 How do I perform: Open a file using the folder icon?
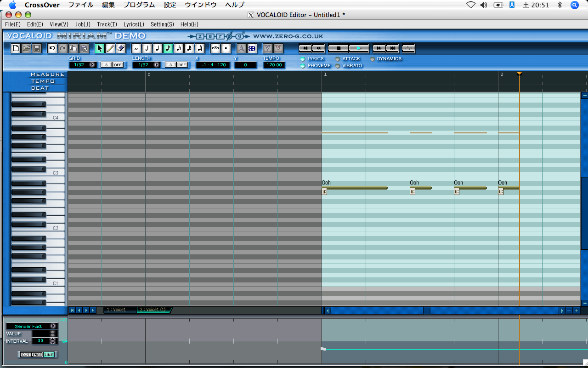(x=26, y=48)
